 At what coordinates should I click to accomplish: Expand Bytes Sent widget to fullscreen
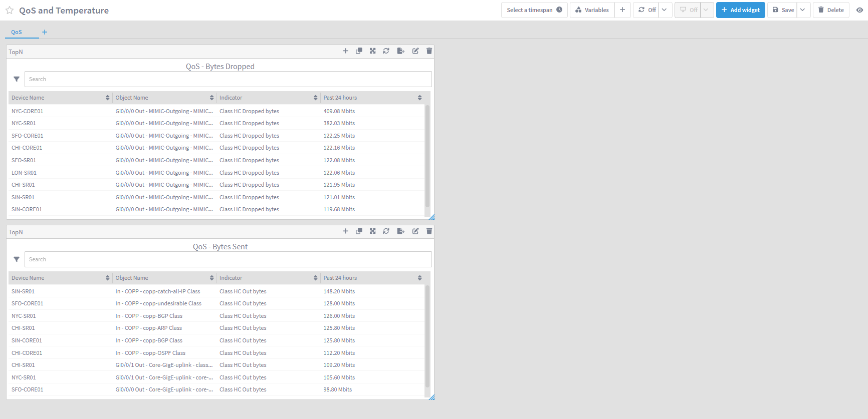pos(372,231)
